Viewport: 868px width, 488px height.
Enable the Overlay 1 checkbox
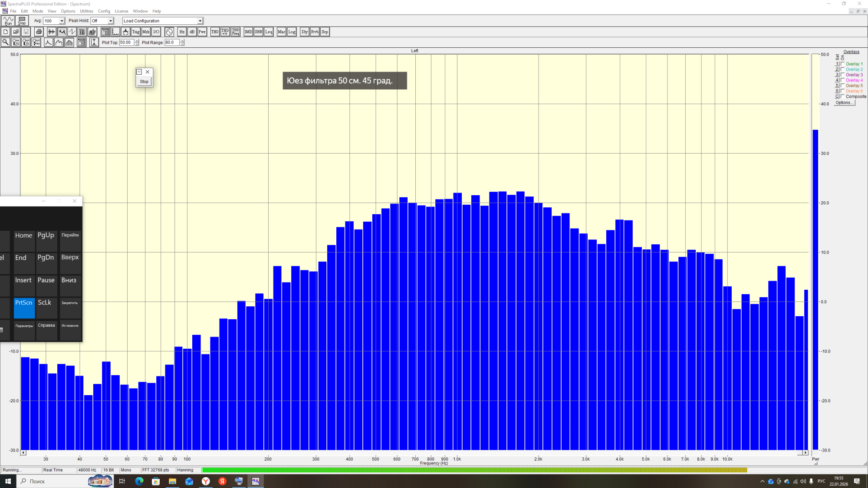click(842, 64)
